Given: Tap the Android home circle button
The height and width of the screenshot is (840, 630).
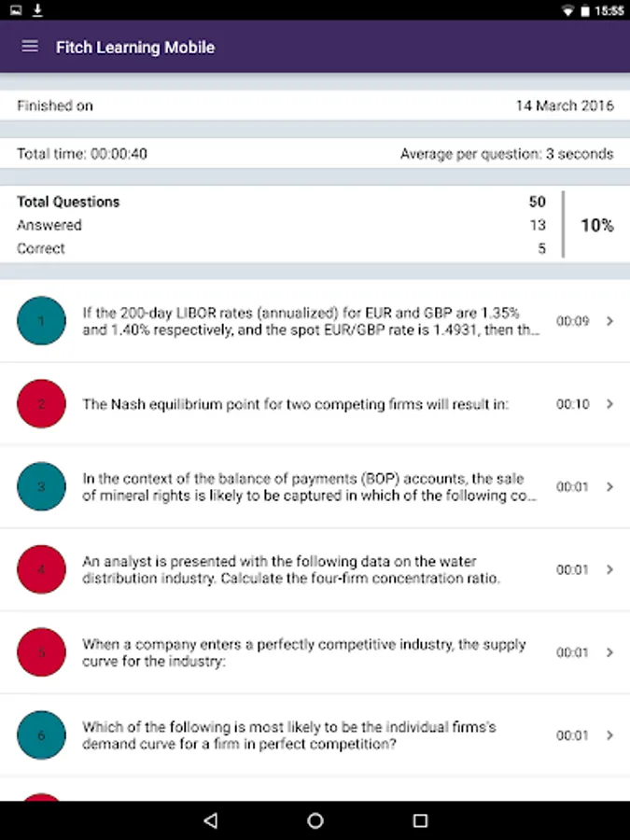Looking at the screenshot, I should pyautogui.click(x=315, y=820).
